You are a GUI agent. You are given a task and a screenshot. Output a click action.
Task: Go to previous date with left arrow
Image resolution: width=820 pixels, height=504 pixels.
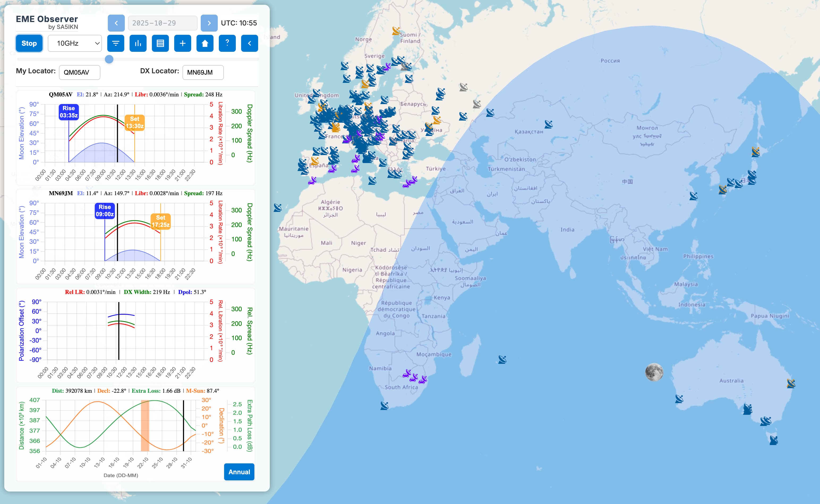pyautogui.click(x=116, y=23)
